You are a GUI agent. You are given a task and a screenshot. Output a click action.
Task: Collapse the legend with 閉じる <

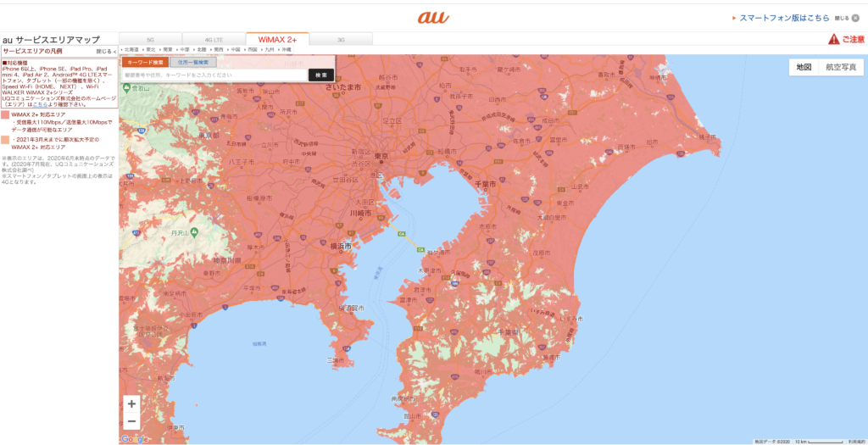coord(106,52)
